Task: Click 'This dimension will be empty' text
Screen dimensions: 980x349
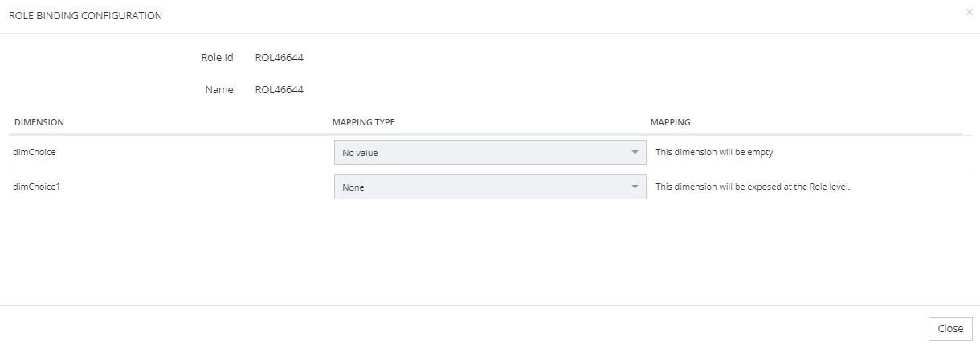Action: pyautogui.click(x=714, y=152)
